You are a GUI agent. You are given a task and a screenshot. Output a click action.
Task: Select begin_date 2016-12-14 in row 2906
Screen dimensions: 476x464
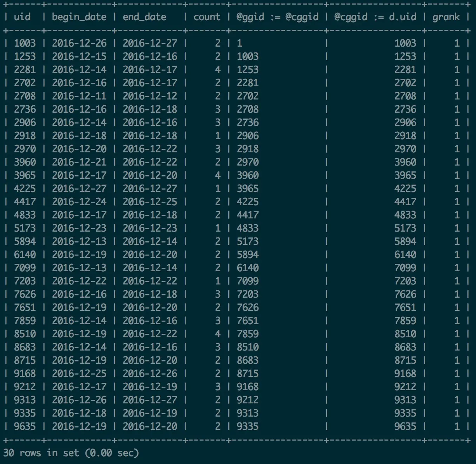click(79, 122)
